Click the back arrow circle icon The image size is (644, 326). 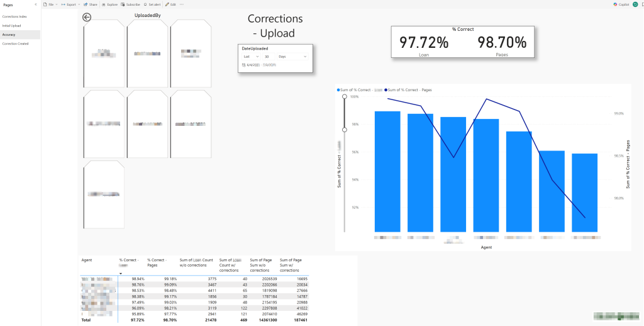tap(87, 17)
